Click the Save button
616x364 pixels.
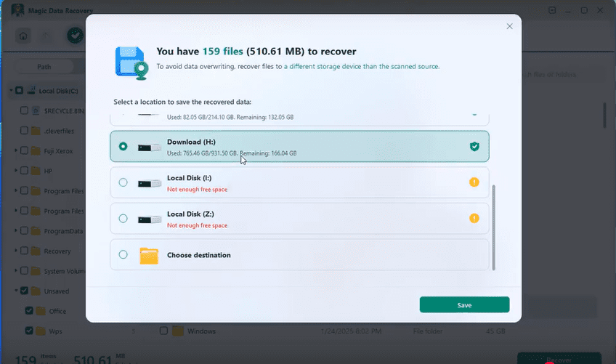(x=464, y=304)
